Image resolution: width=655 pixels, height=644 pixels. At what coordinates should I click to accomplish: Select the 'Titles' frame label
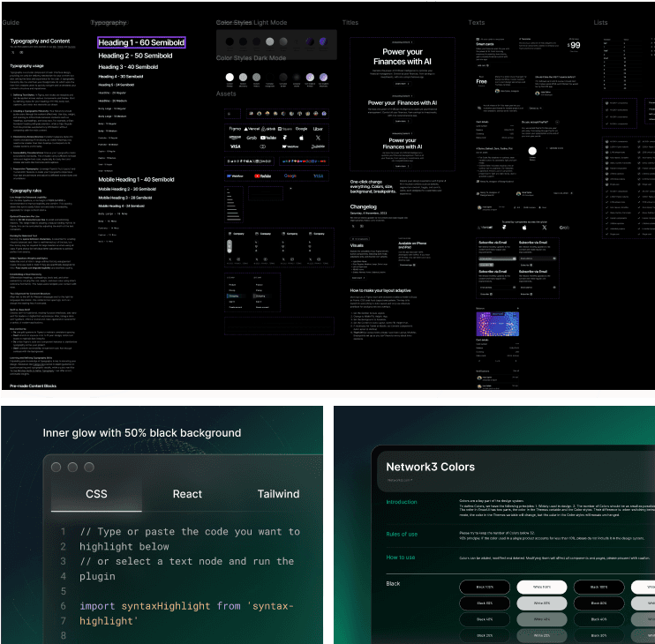coord(350,23)
